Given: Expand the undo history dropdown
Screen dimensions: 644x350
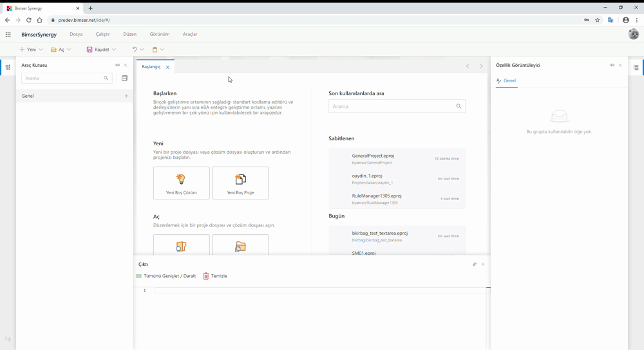Looking at the screenshot, I should coord(142,50).
